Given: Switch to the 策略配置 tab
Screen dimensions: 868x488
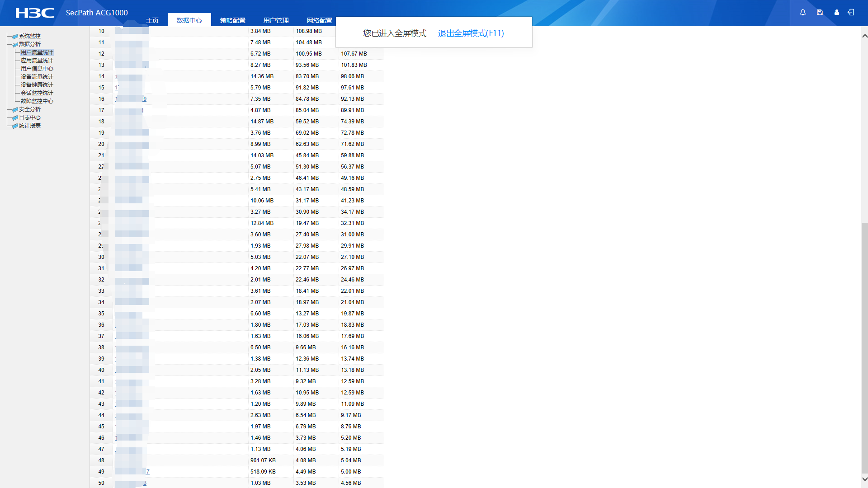Looking at the screenshot, I should (232, 20).
